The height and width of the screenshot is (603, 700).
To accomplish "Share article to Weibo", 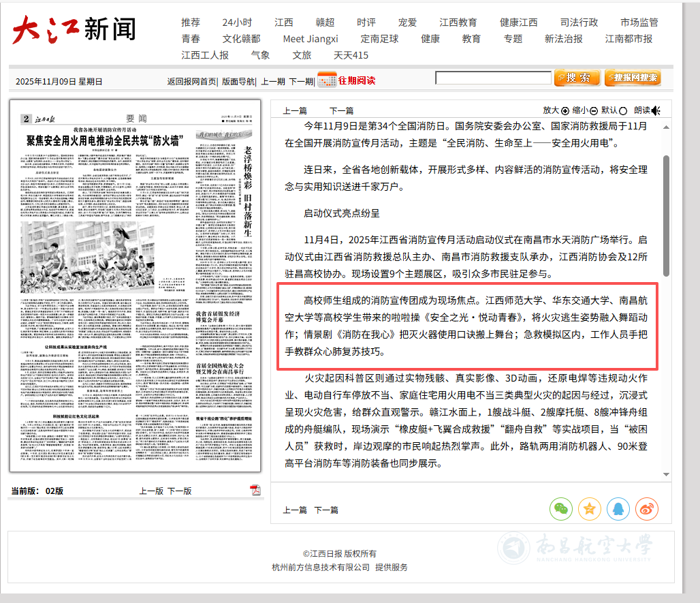I will click(x=647, y=508).
